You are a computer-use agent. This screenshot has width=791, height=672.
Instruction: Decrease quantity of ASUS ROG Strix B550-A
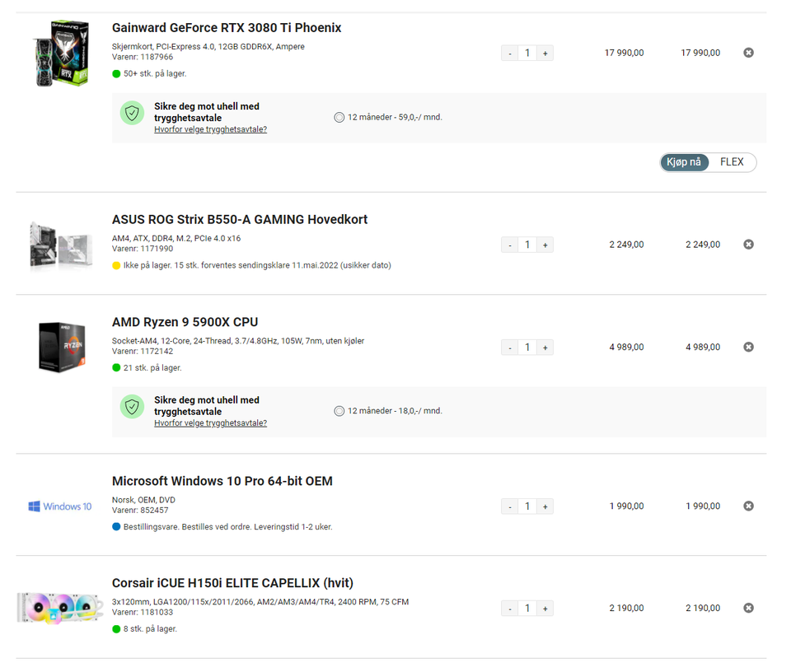point(509,245)
